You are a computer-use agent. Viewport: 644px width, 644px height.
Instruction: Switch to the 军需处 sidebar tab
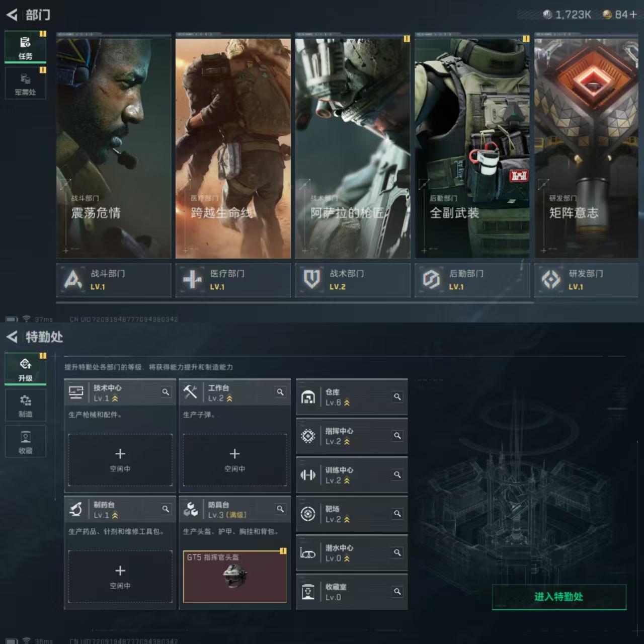25,84
